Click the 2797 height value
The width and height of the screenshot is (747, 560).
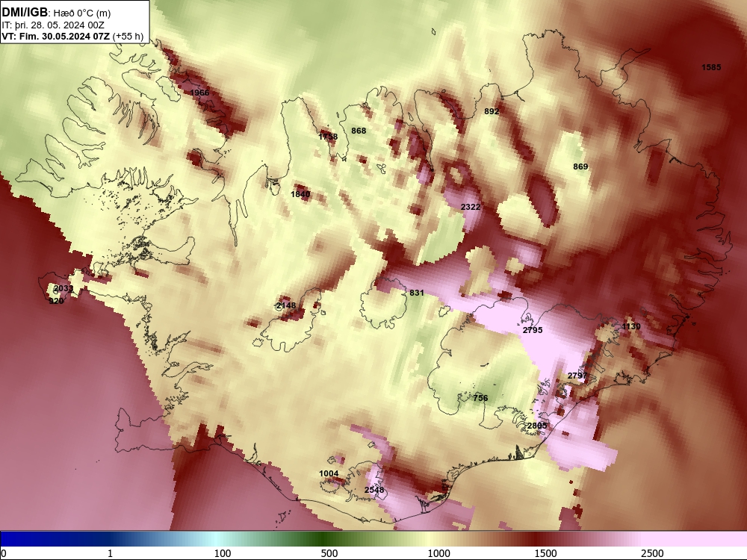point(577,376)
